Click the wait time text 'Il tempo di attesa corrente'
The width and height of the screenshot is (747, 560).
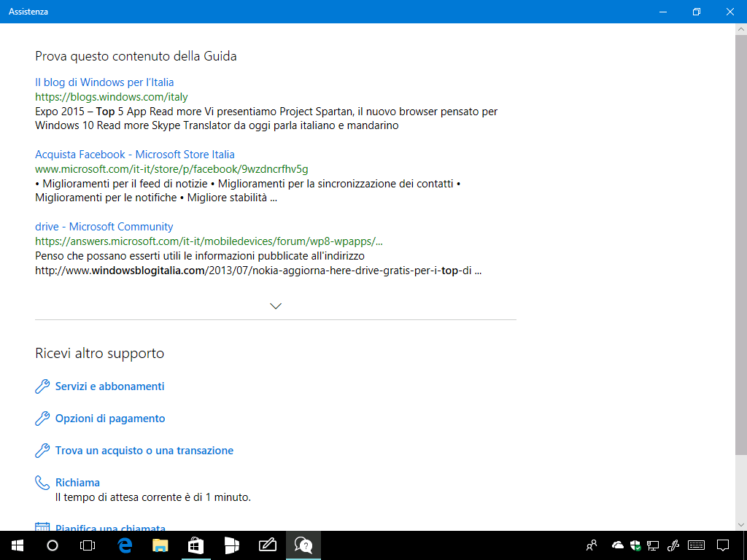pyautogui.click(x=153, y=497)
